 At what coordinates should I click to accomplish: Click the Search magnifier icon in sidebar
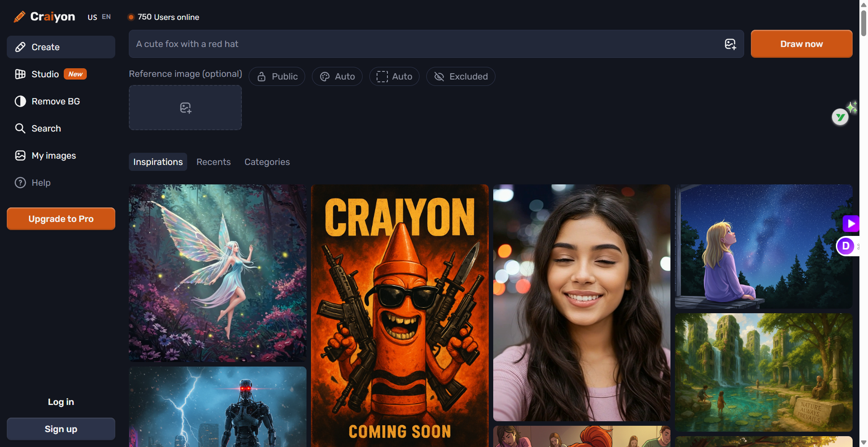click(20, 128)
